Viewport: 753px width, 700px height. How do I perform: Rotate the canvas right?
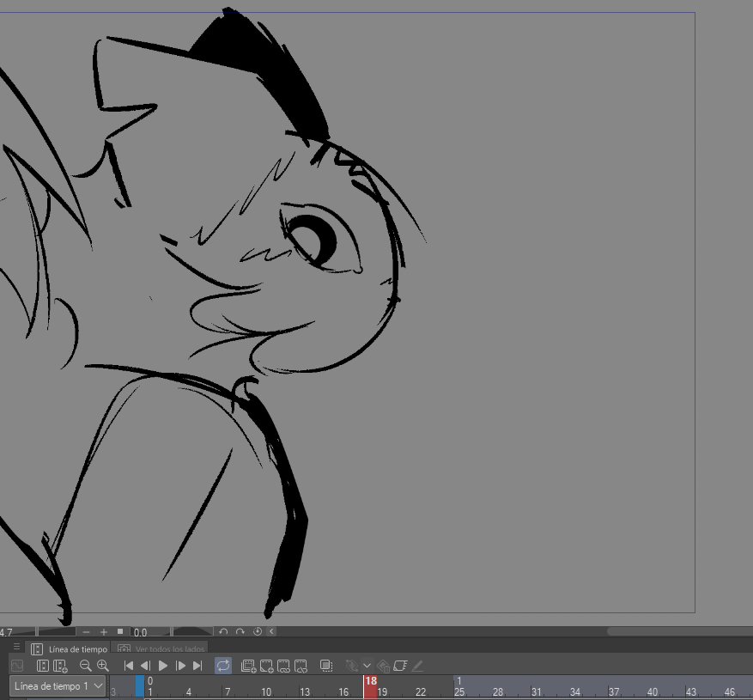tap(240, 631)
